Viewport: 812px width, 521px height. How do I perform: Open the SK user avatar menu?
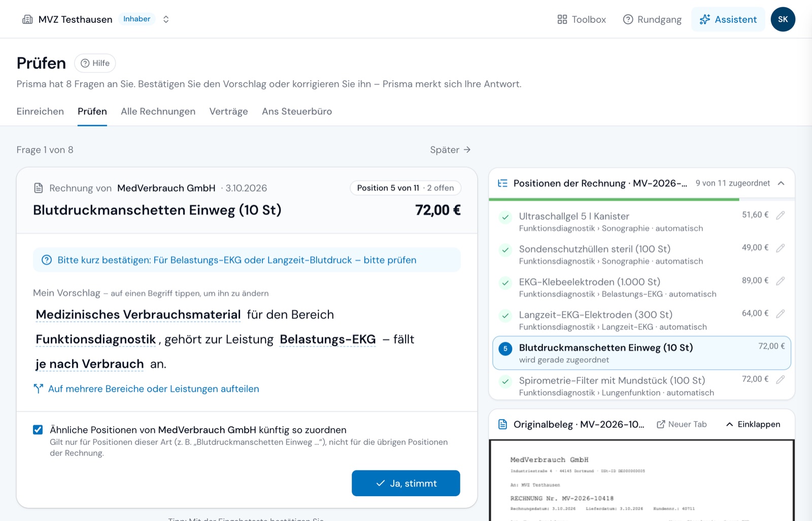coord(783,19)
